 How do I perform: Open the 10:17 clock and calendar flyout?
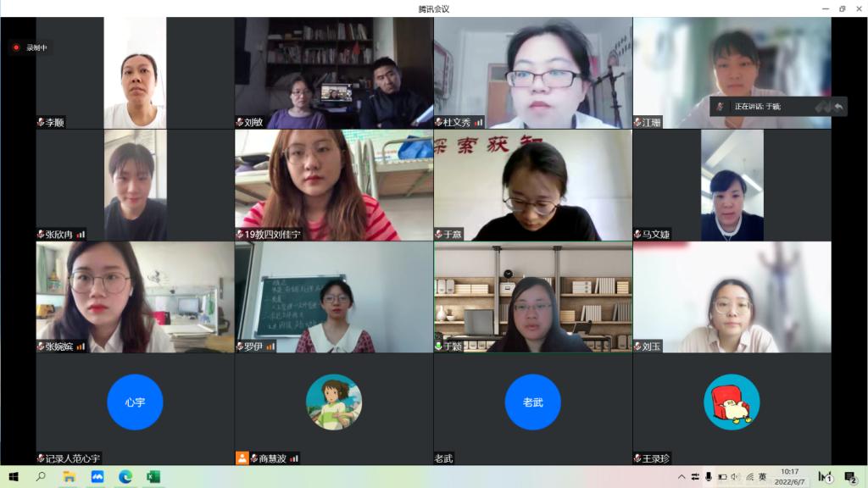point(790,476)
